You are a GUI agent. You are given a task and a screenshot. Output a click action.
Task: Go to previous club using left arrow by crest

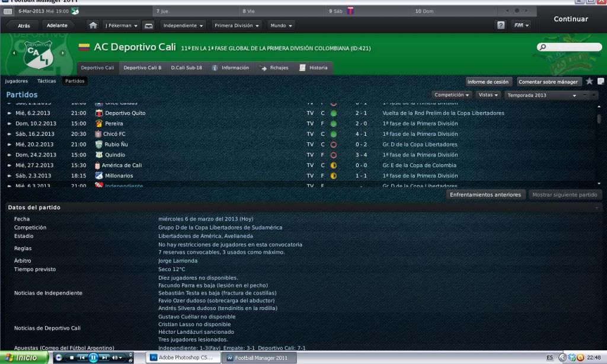pos(14,53)
